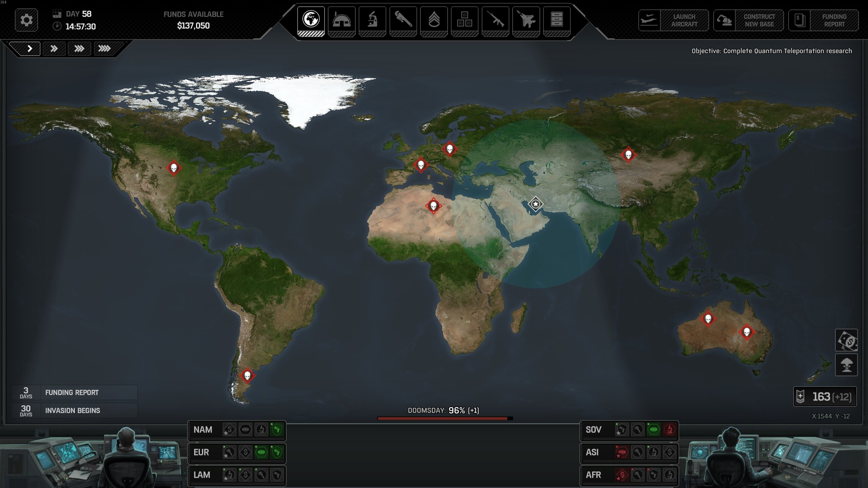The height and width of the screenshot is (488, 868).
Task: Select the alien marker in Argentina
Action: 247,376
